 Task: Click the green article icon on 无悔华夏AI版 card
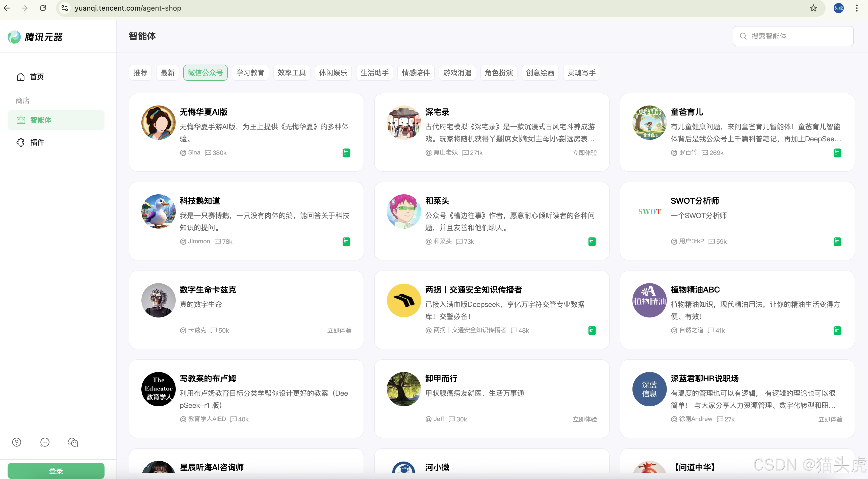pyautogui.click(x=346, y=153)
